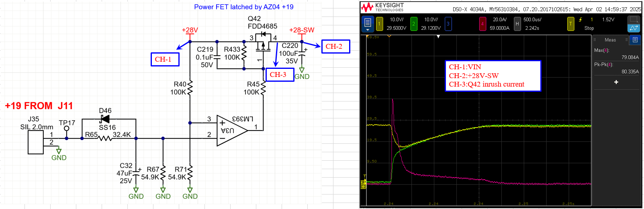Click the +19 FROM J11 label
644x209 pixels.
(x=39, y=106)
